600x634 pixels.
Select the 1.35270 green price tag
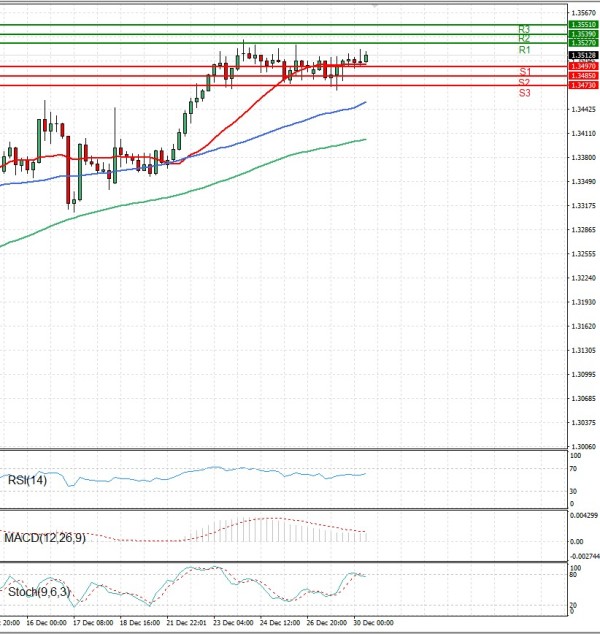(x=583, y=44)
